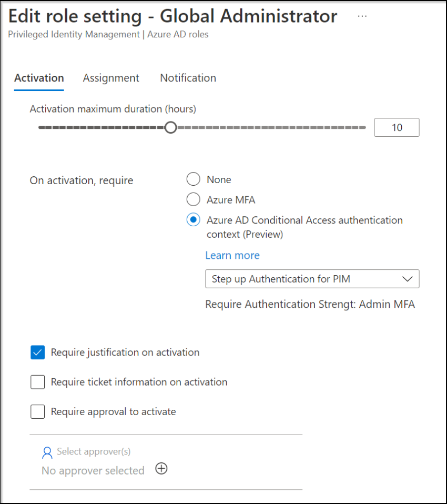Open the Notification tab
The image size is (447, 504).
tap(188, 78)
